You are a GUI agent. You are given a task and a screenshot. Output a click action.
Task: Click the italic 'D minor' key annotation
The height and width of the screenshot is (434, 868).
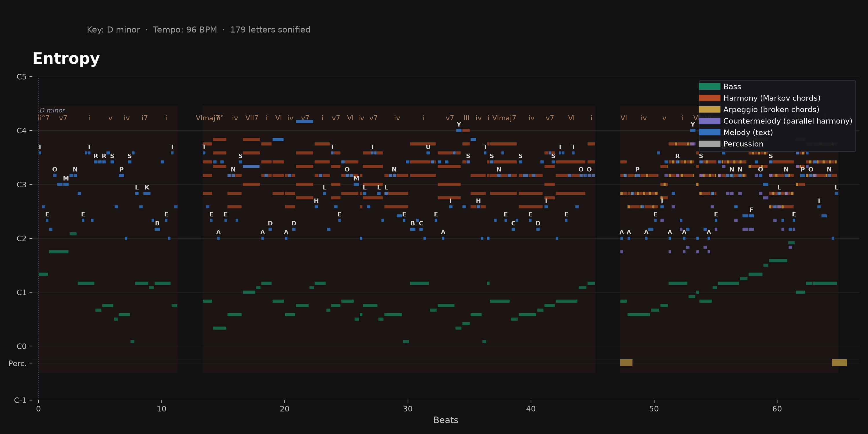tap(52, 110)
